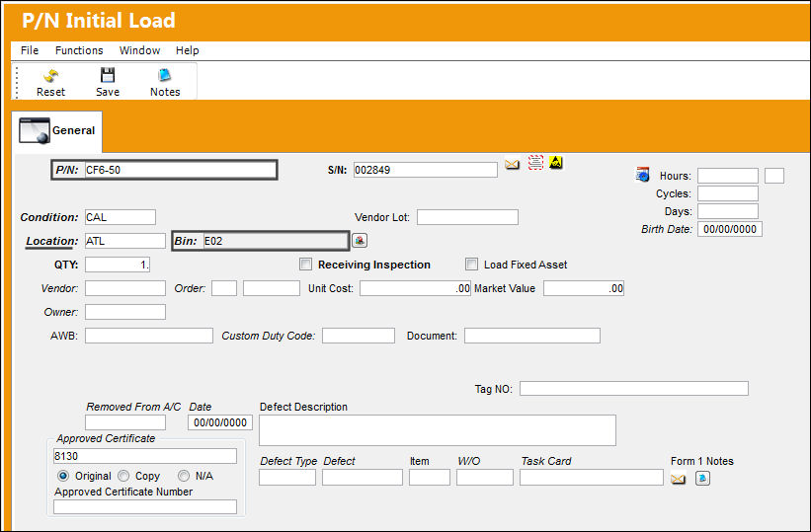Focus the W/O input field
This screenshot has width=811, height=532.
pos(485,477)
